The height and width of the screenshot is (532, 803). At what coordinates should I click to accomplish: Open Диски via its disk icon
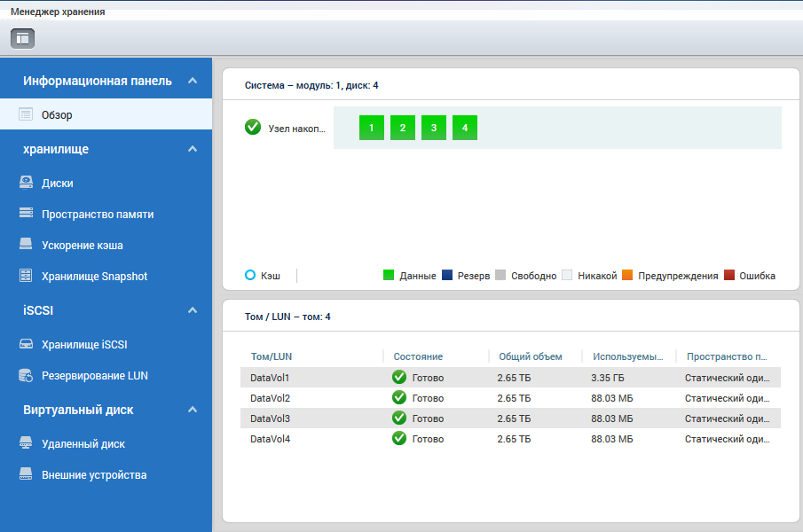(x=26, y=184)
